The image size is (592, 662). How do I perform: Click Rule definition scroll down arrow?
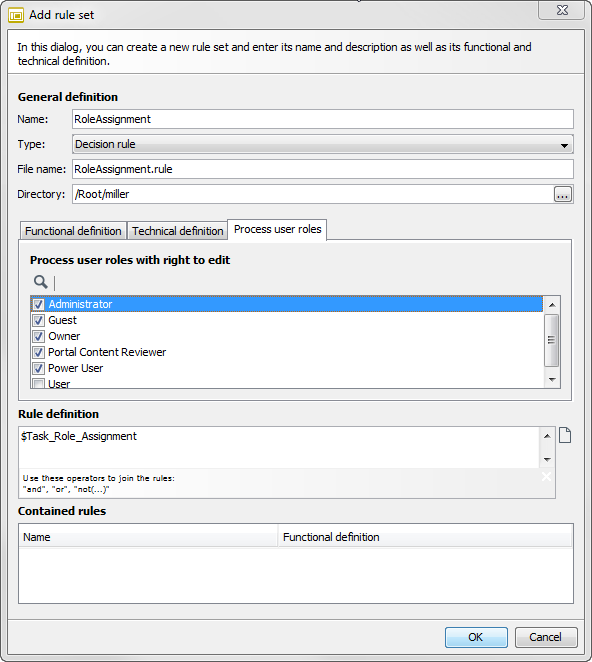coord(547,459)
